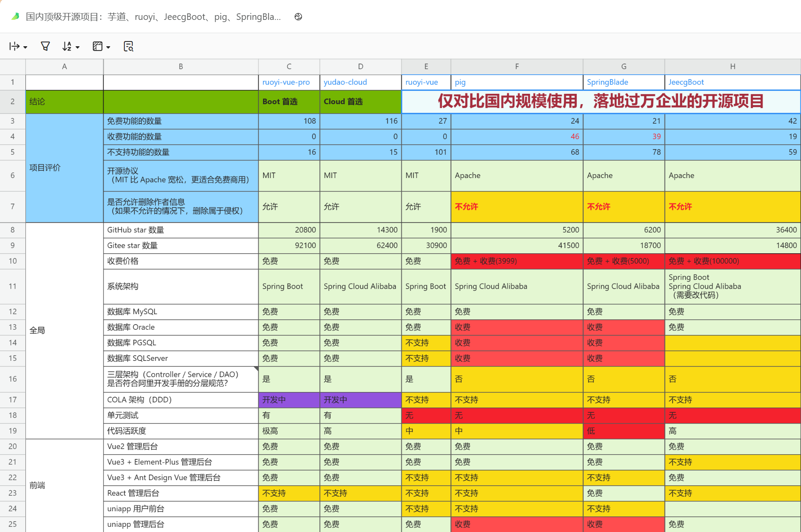The height and width of the screenshot is (532, 801).
Task: Click the filter funnel icon in toolbar
Action: click(x=45, y=46)
